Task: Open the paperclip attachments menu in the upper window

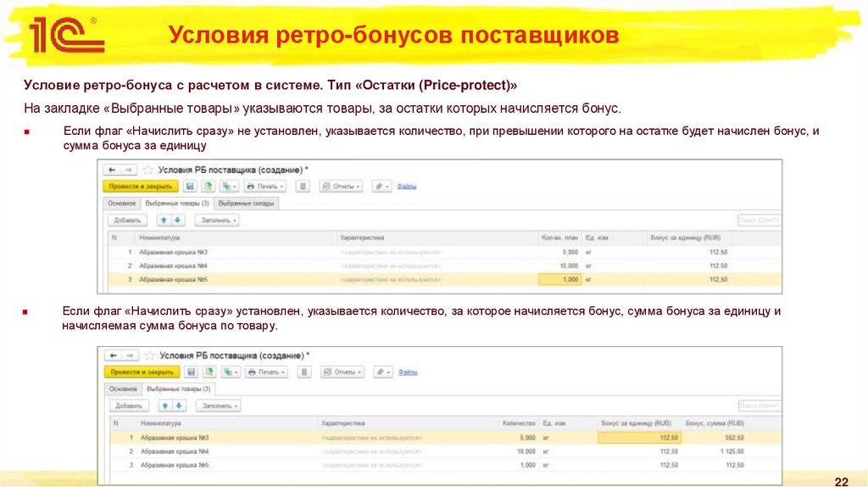Action: point(382,187)
